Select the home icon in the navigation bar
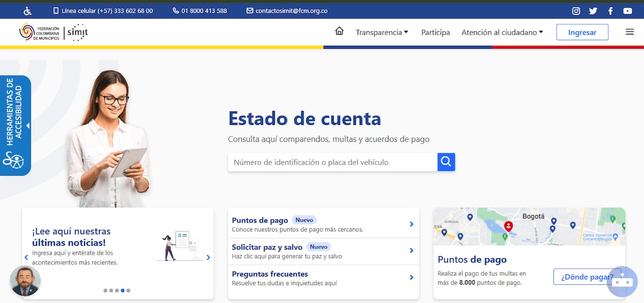 click(339, 31)
